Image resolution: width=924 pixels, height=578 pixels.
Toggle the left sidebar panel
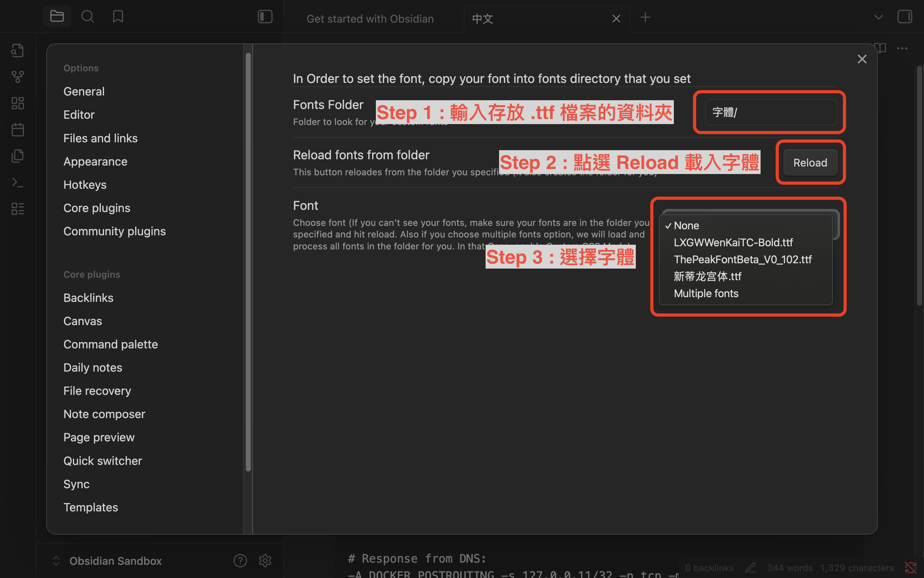[265, 16]
